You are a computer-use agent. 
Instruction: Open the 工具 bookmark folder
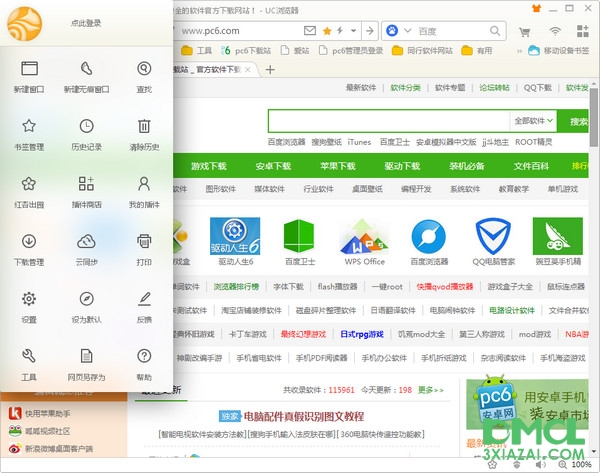tap(197, 51)
